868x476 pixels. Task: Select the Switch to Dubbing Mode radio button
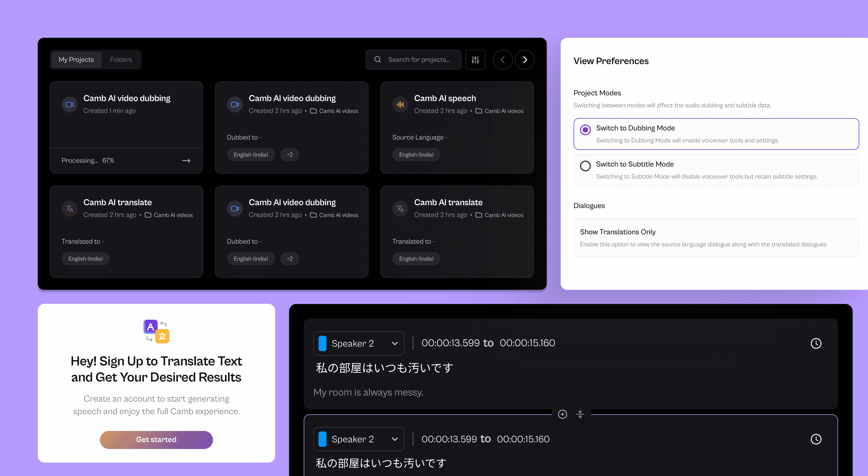point(585,130)
